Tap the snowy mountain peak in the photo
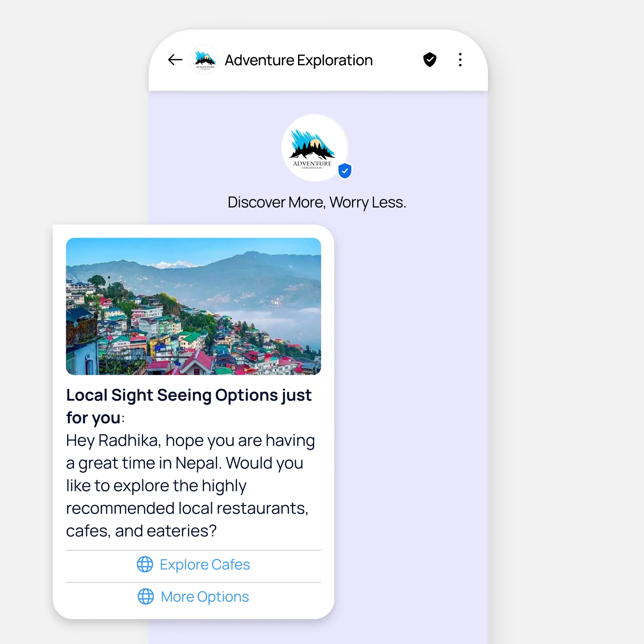 pyautogui.click(x=175, y=264)
